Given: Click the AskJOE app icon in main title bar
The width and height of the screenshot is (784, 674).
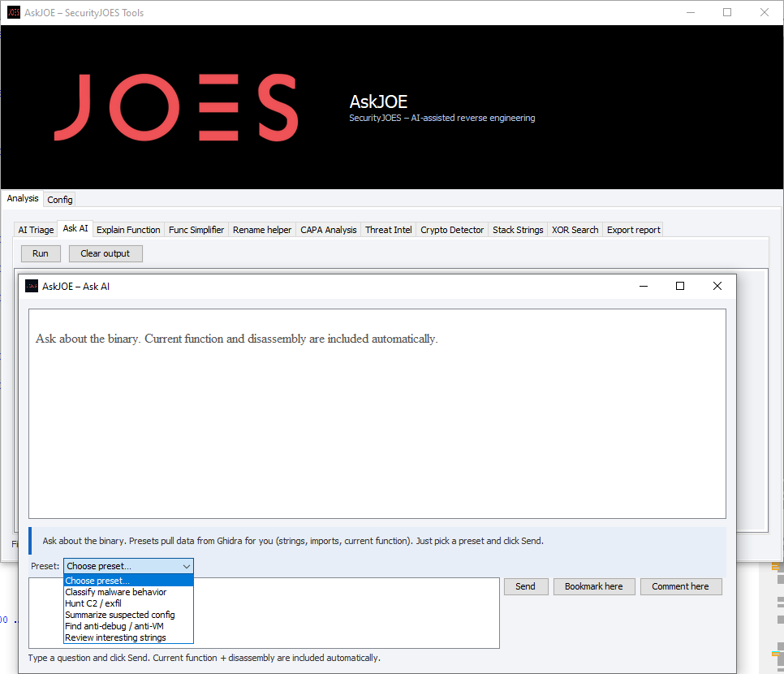Looking at the screenshot, I should click(x=14, y=12).
